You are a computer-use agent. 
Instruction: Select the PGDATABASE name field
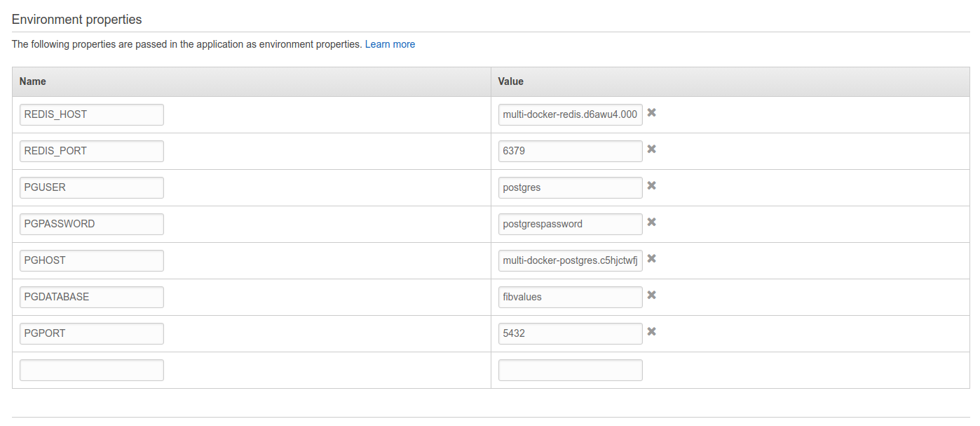click(x=92, y=297)
